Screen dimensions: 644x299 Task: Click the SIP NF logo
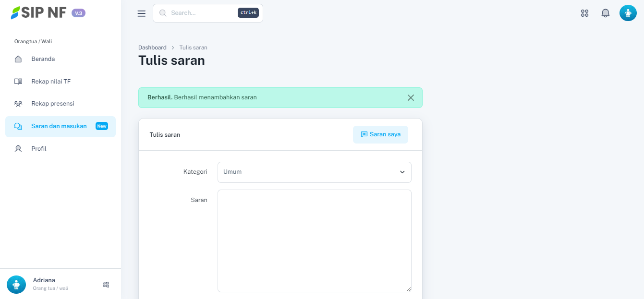(39, 13)
